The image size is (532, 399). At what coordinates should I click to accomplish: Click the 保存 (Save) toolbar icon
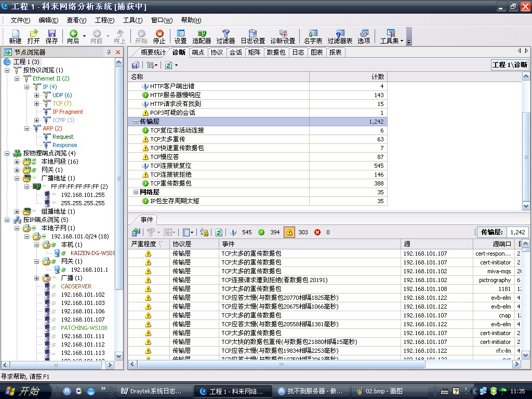point(51,36)
